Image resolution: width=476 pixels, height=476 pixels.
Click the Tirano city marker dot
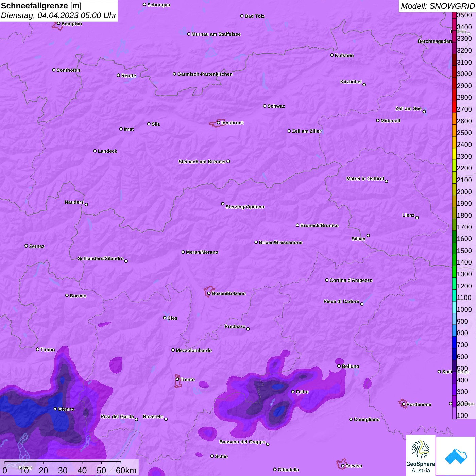[38, 349]
